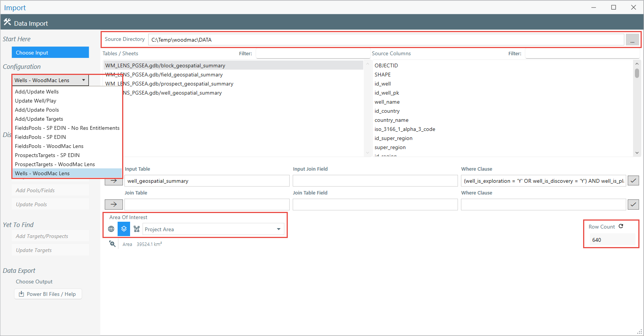Refresh the Row Count
This screenshot has width=644, height=336.
point(621,226)
